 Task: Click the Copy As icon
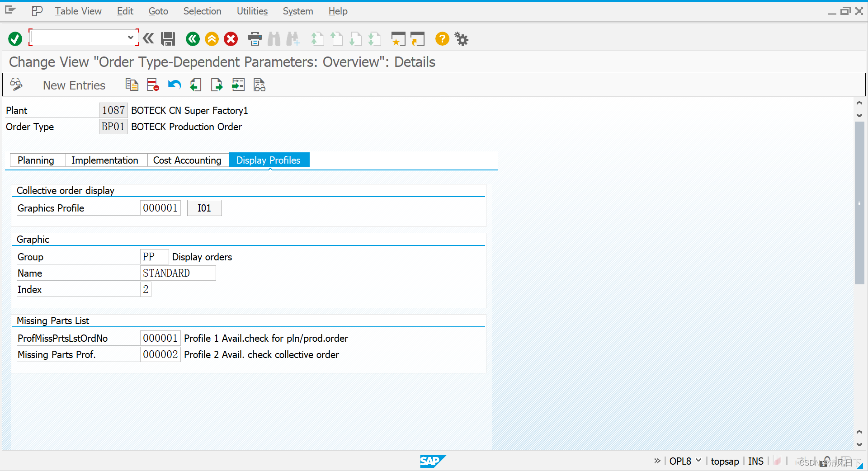(x=132, y=85)
